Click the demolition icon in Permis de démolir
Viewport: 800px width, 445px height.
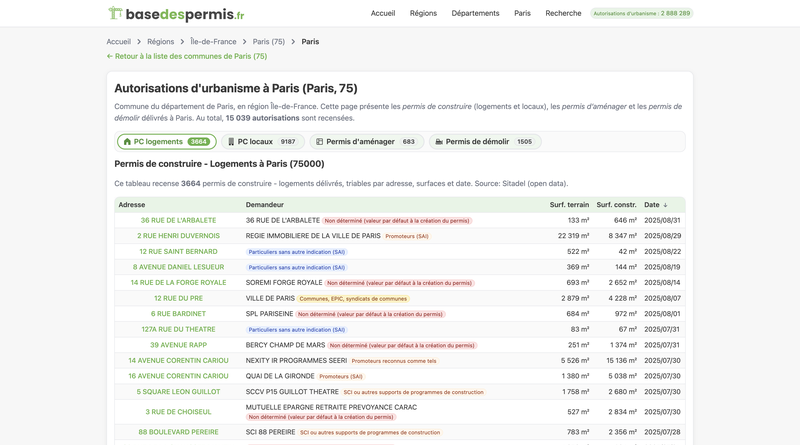(439, 142)
